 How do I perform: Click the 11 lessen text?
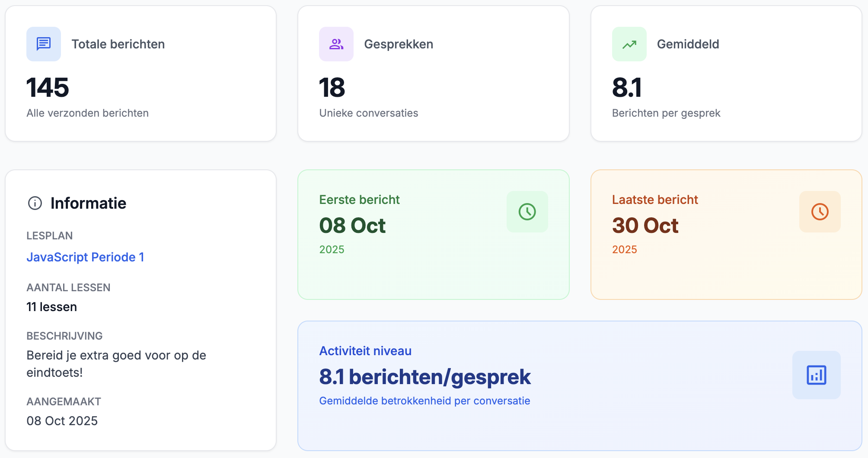pos(51,307)
